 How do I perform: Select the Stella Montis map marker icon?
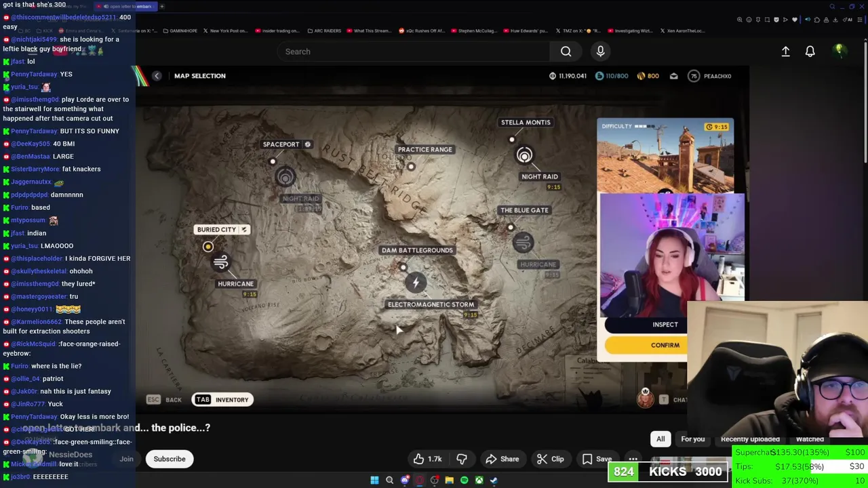(x=524, y=156)
